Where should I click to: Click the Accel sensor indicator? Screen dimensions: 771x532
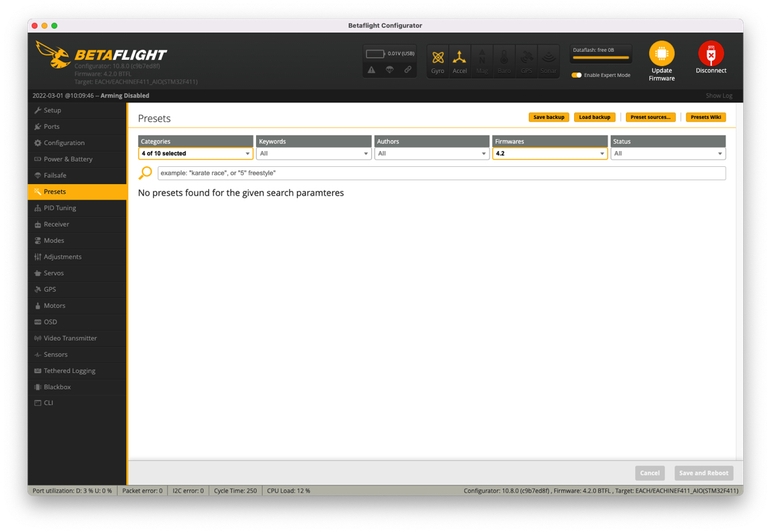(x=460, y=61)
